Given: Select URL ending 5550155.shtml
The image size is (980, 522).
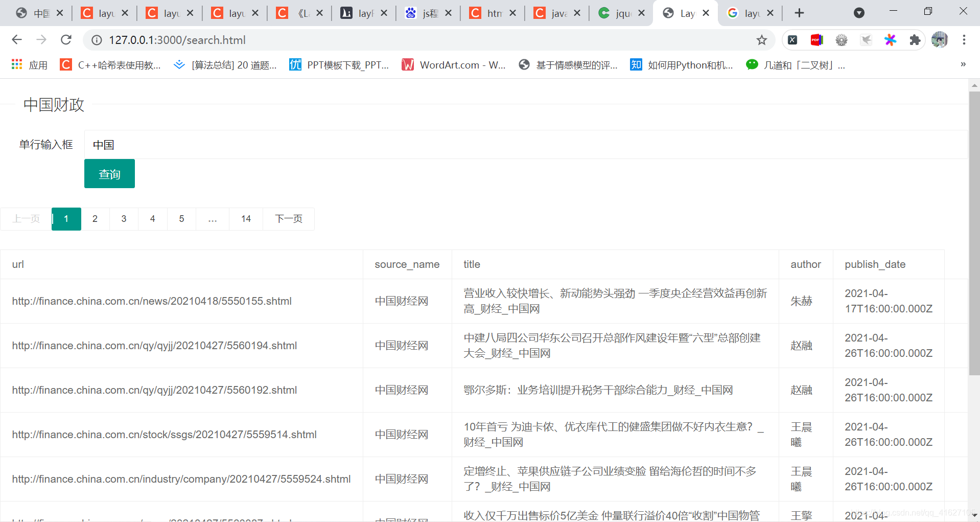Looking at the screenshot, I should coord(152,301).
